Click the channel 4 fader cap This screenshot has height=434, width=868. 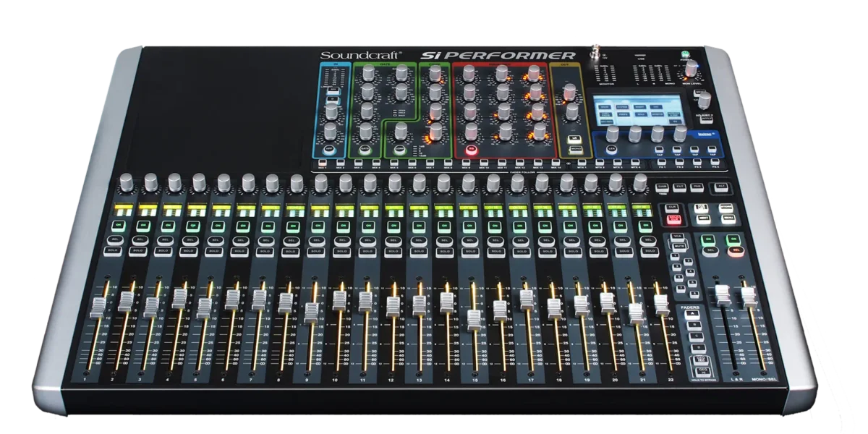coord(179,298)
